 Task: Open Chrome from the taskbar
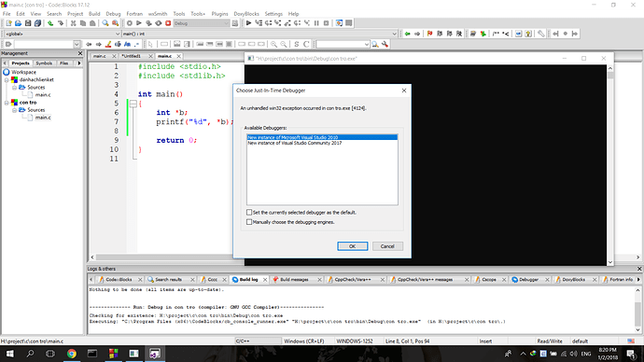[72, 354]
